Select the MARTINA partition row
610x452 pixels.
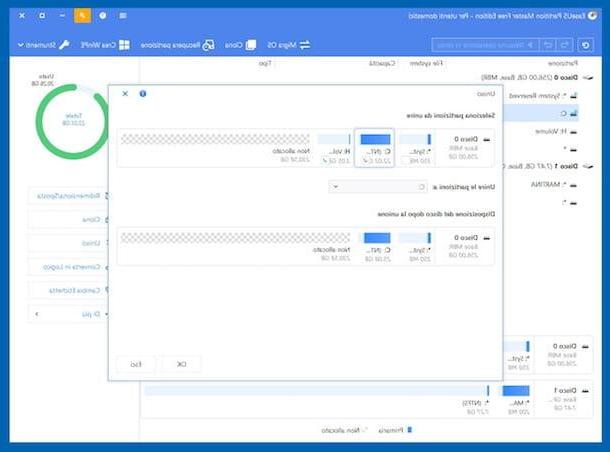553,184
